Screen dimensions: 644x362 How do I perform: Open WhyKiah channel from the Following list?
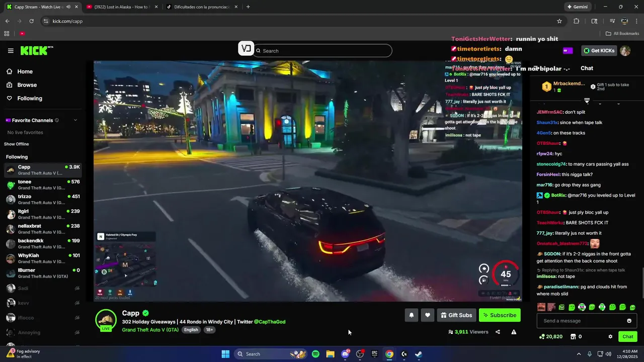click(43, 258)
